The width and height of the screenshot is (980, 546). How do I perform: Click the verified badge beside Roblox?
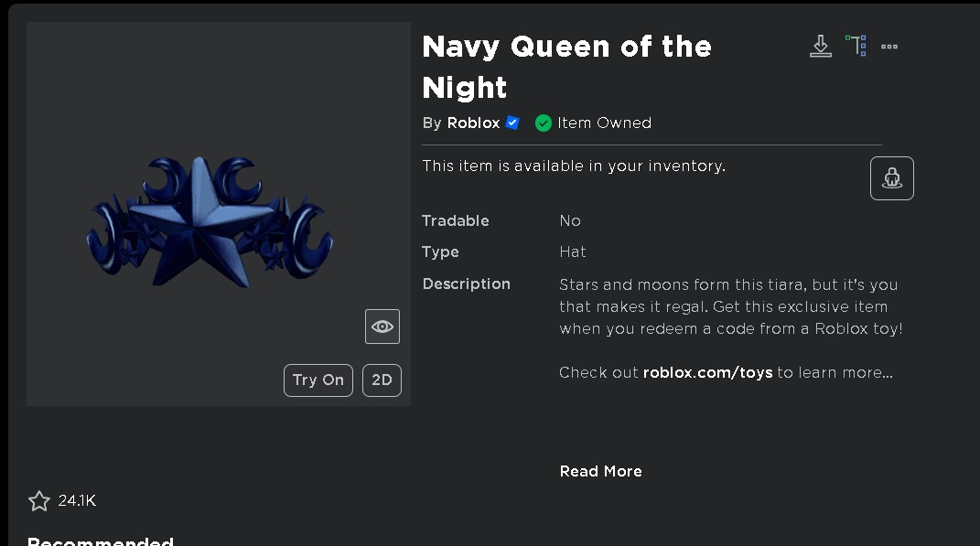coord(512,123)
